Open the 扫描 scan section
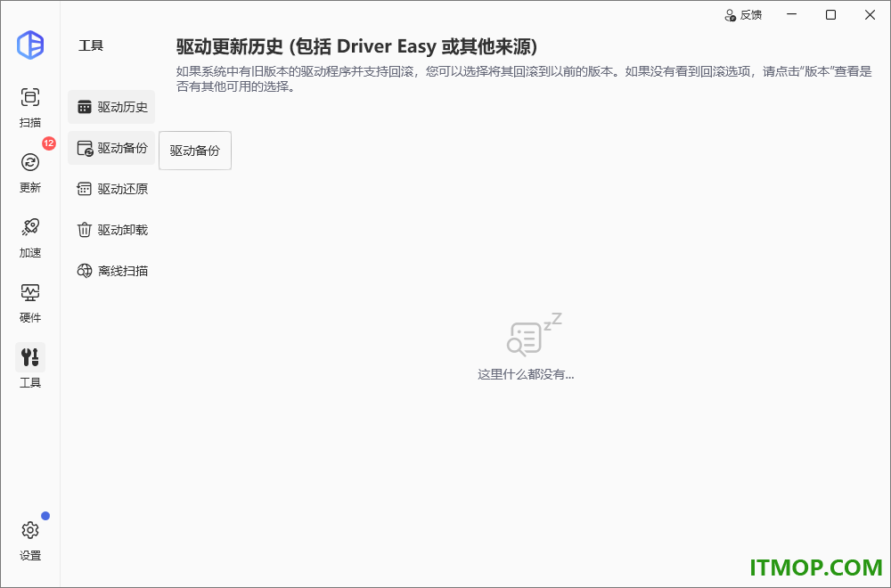The image size is (891, 588). [x=30, y=107]
